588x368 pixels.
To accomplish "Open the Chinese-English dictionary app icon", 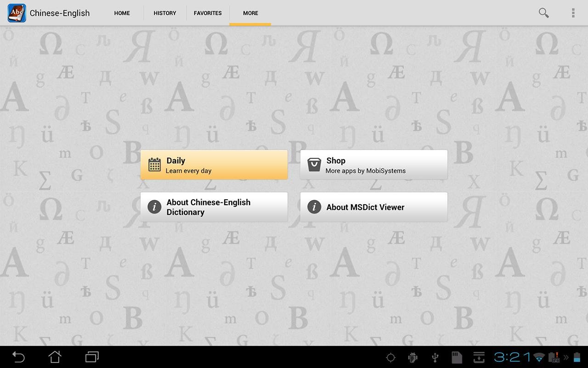I will [x=17, y=13].
